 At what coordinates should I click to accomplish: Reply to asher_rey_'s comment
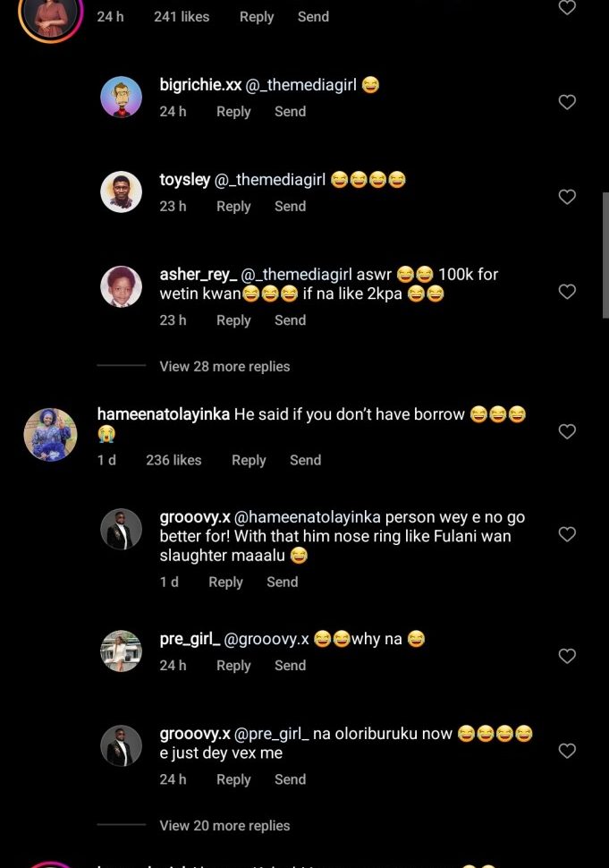tap(233, 320)
